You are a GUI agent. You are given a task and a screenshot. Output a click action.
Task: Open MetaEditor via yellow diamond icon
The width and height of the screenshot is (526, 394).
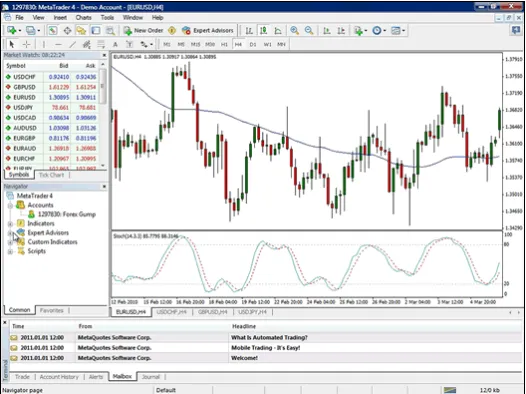(x=172, y=31)
